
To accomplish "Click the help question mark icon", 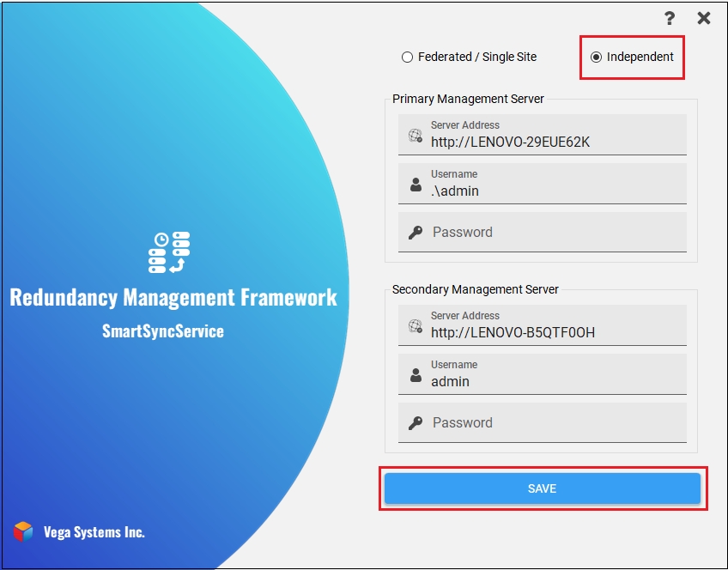I will point(670,18).
